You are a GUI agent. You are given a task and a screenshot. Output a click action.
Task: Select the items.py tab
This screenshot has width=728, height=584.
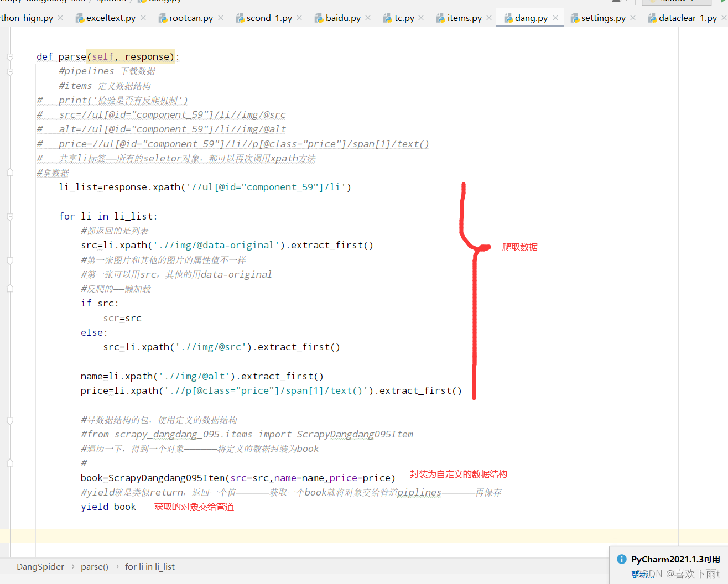465,18
